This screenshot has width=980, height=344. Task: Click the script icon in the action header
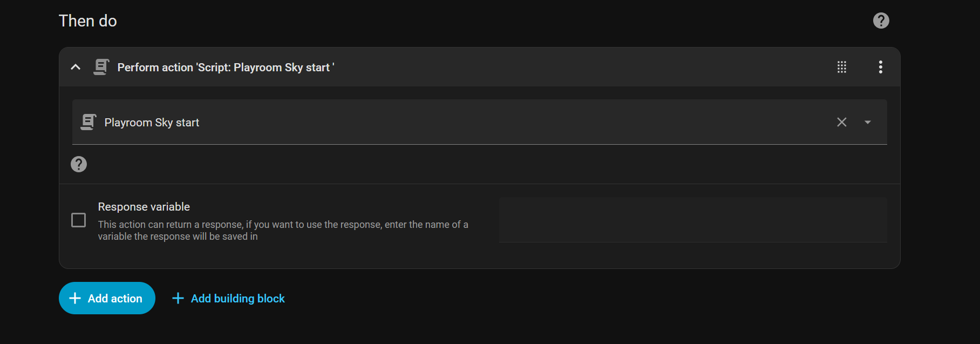[101, 67]
